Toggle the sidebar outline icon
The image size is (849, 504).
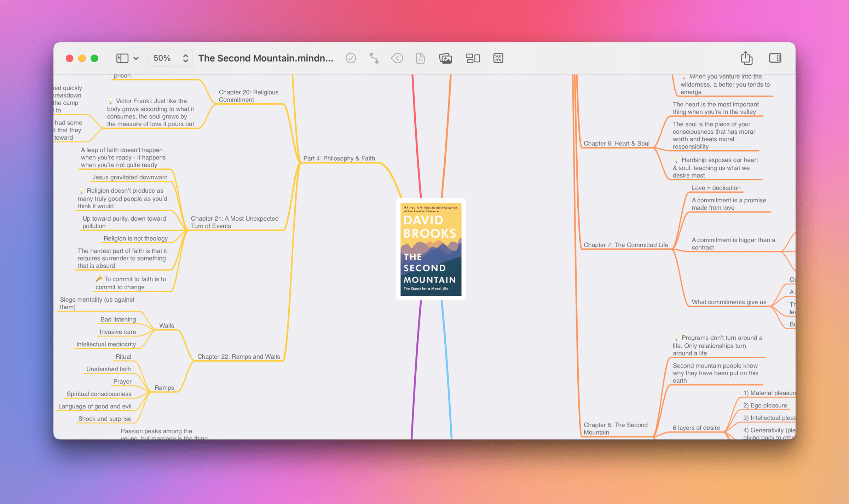[x=122, y=58]
